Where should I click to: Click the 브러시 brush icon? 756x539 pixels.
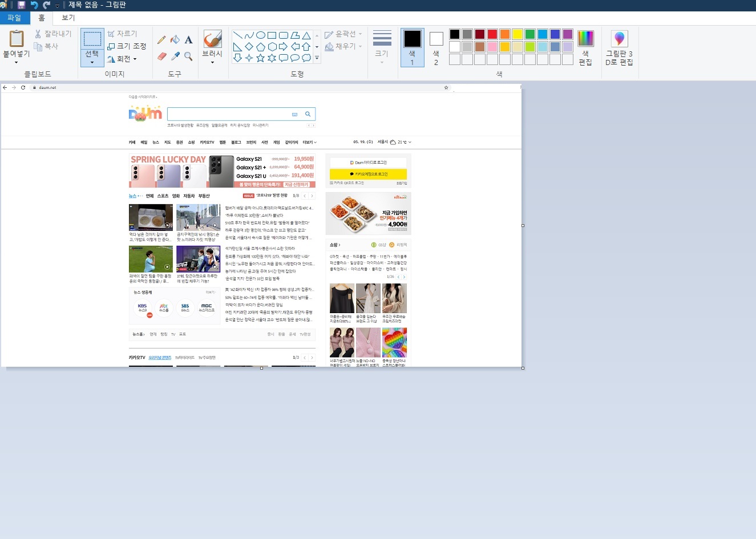212,39
